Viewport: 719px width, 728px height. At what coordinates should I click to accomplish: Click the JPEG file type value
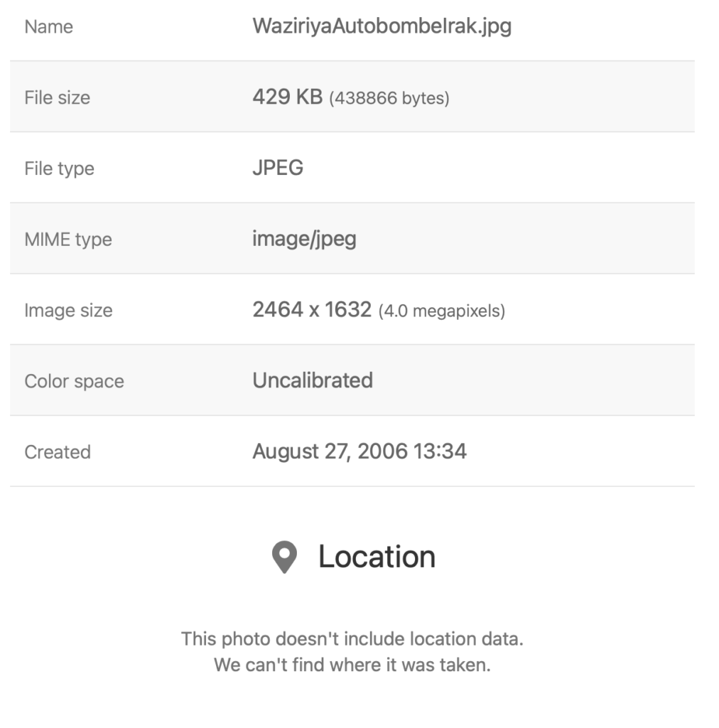[x=278, y=168]
